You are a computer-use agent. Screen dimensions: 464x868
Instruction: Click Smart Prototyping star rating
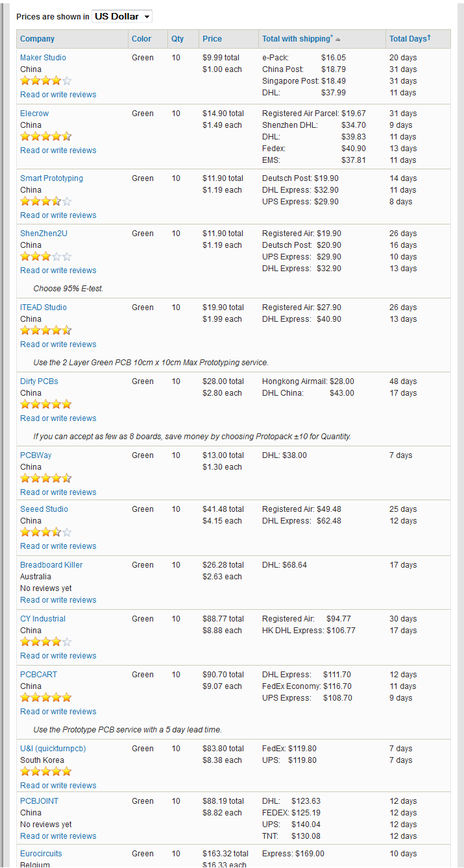(x=46, y=202)
